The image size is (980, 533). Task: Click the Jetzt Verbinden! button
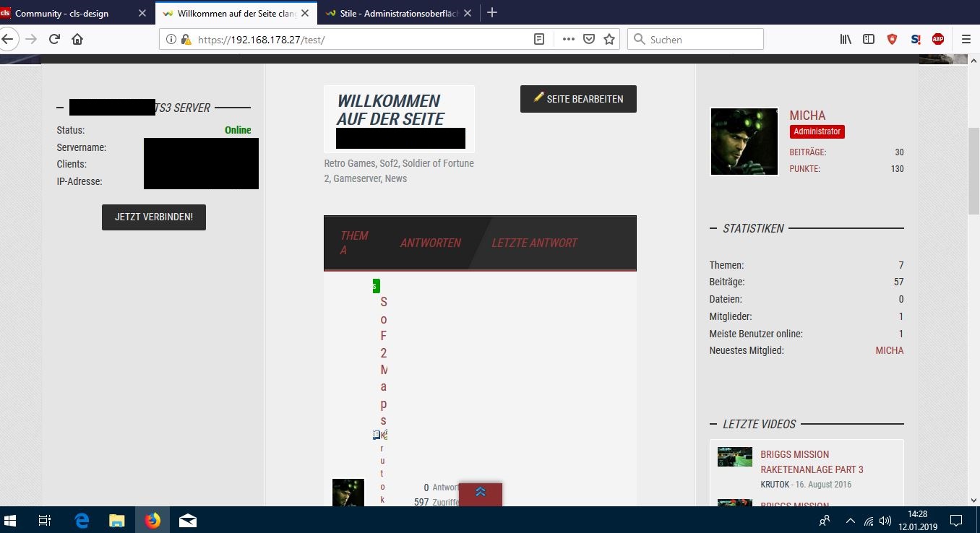(154, 217)
